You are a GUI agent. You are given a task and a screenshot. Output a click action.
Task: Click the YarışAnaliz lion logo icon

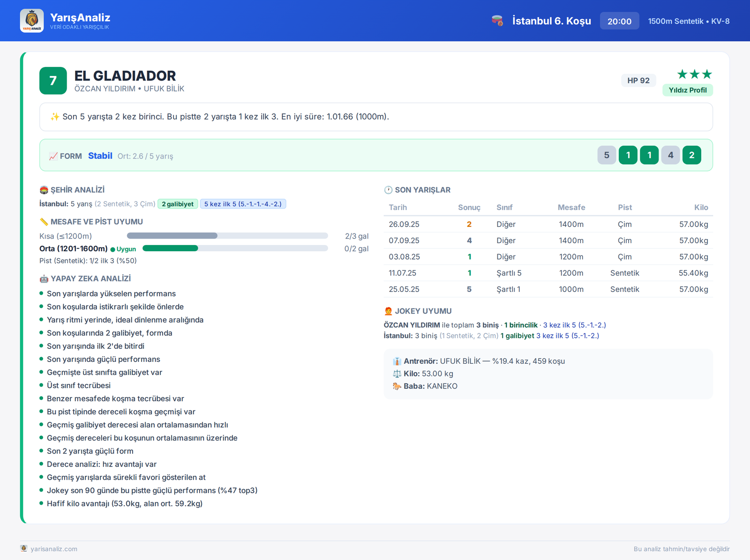[x=32, y=21]
